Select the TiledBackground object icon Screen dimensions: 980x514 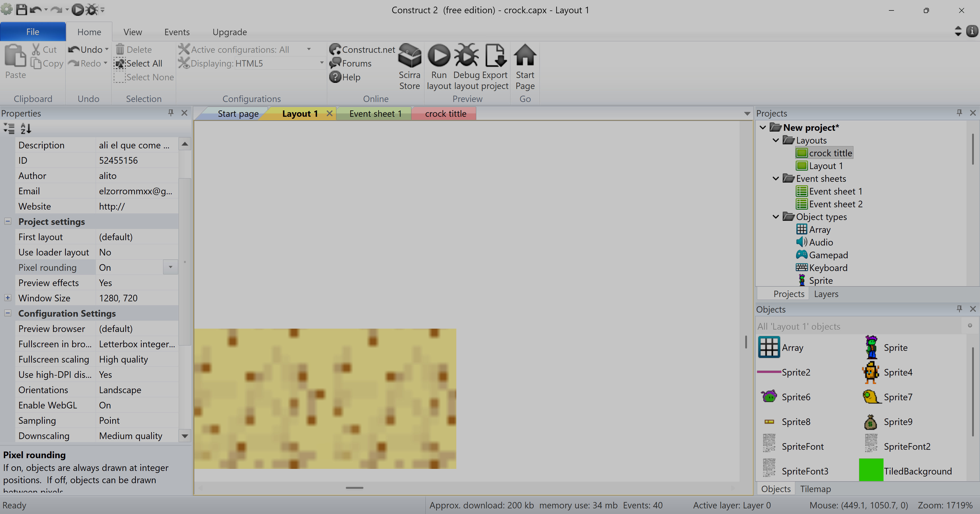coord(871,470)
